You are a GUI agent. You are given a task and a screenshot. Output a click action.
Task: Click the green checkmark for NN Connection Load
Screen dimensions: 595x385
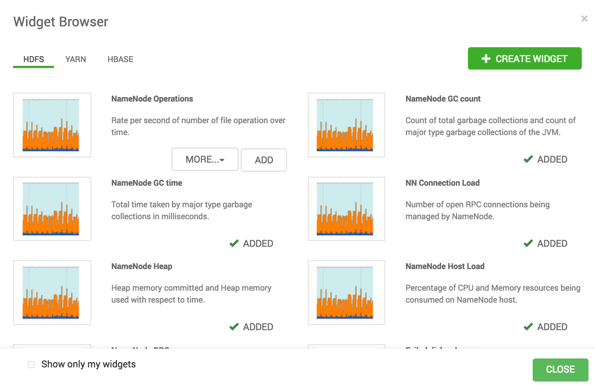pyautogui.click(x=528, y=243)
